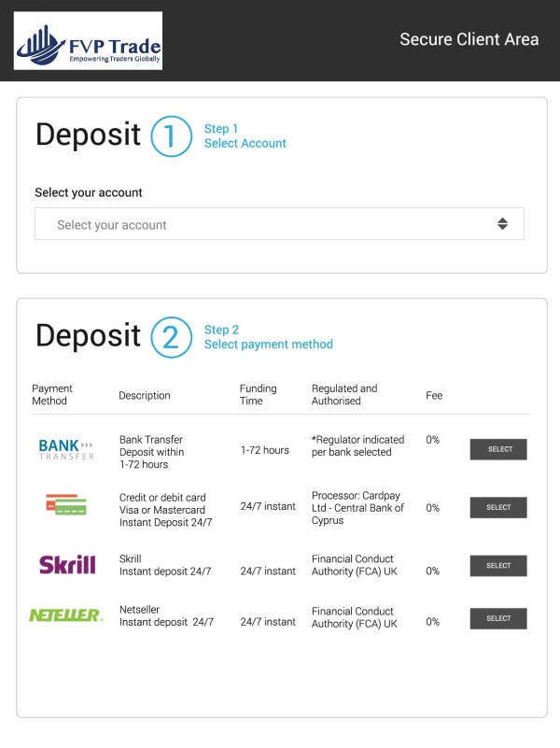Click the Secure Client Area header text
Screen dimensions: 560x748
(x=469, y=39)
